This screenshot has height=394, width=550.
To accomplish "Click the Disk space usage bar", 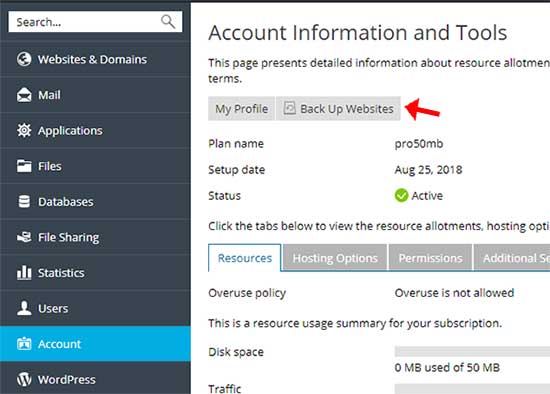I will click(472, 351).
